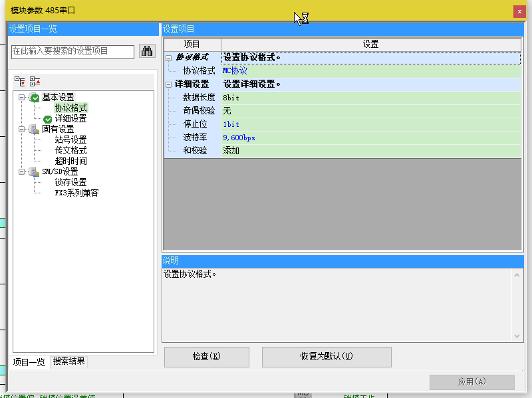Select 站号设置 in the settings tree
Image resolution: width=532 pixels, height=398 pixels.
pos(70,140)
